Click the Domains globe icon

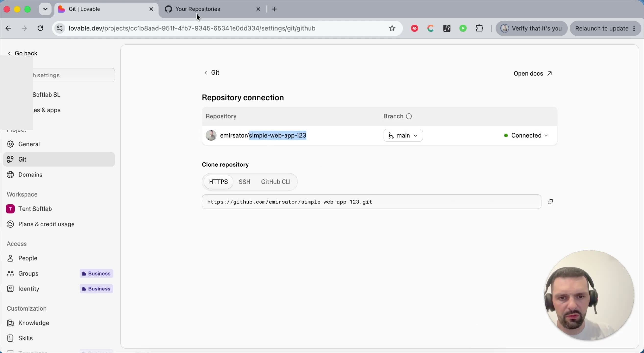tap(10, 175)
